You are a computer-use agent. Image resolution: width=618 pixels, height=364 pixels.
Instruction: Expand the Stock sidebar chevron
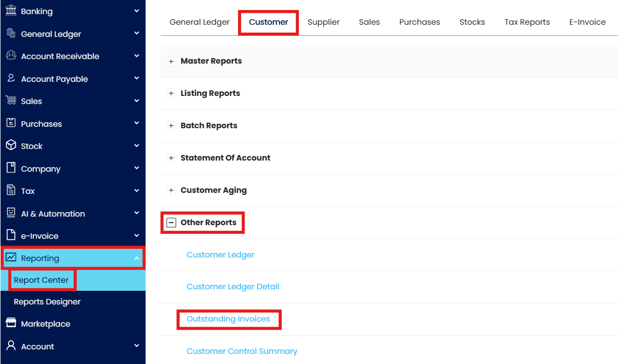(x=136, y=145)
